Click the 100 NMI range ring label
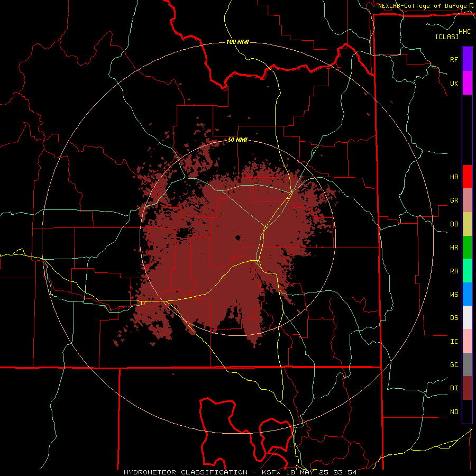The width and height of the screenshot is (476, 476). tap(237, 42)
